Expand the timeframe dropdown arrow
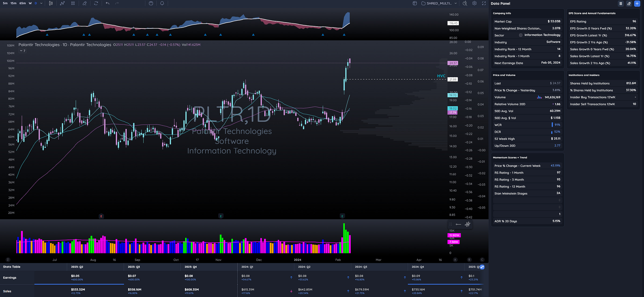Screen dimensions: 644x297 pos(41,3)
